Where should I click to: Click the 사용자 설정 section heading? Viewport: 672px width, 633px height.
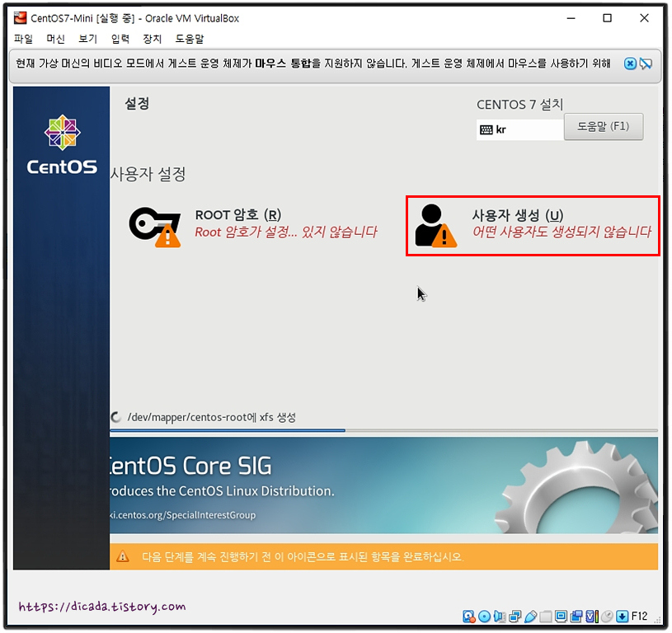click(x=148, y=174)
